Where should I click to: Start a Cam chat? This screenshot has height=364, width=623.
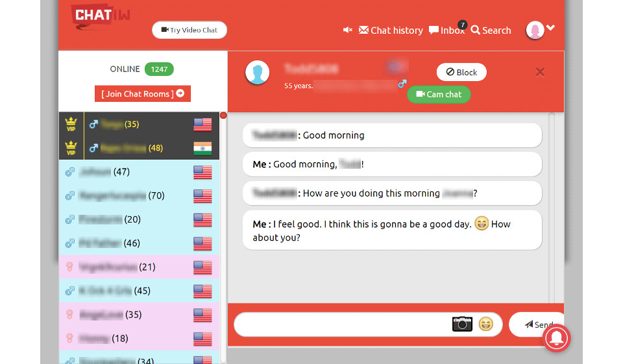tap(439, 94)
